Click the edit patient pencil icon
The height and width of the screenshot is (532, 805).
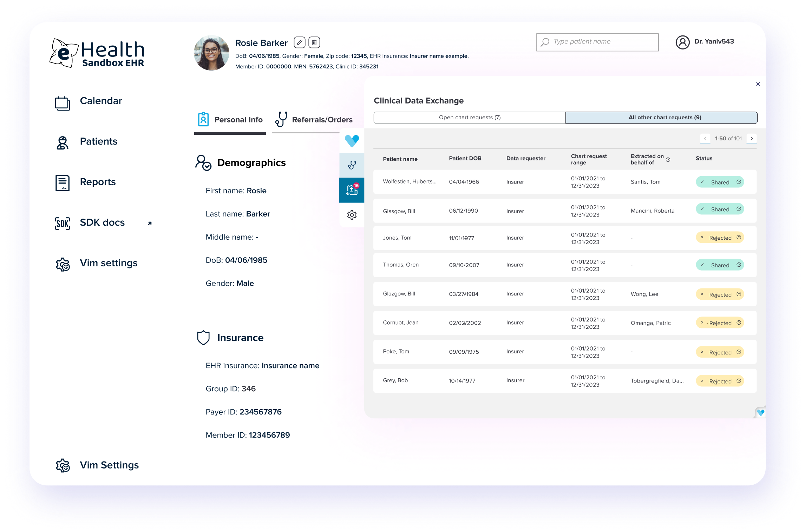pos(299,42)
